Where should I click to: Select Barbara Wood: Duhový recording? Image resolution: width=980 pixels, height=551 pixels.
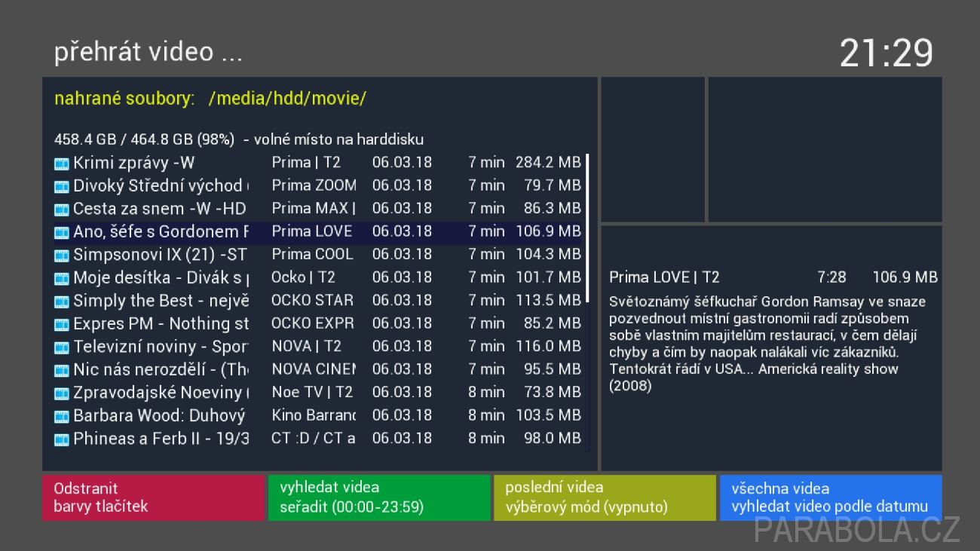pyautogui.click(x=318, y=415)
